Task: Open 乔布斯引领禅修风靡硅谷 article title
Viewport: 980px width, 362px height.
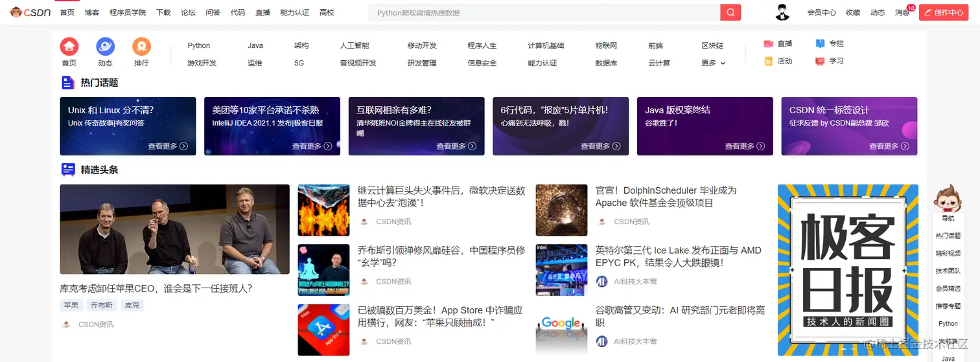Action: [441, 256]
